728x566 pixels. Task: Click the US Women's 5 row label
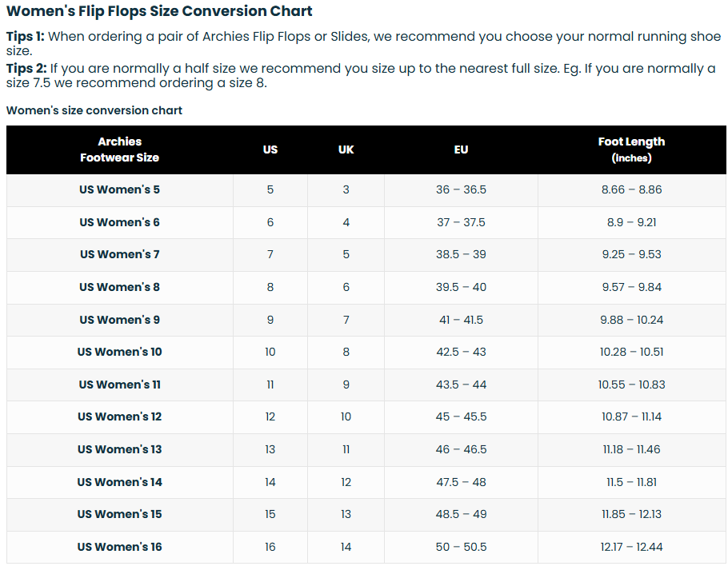tap(120, 189)
